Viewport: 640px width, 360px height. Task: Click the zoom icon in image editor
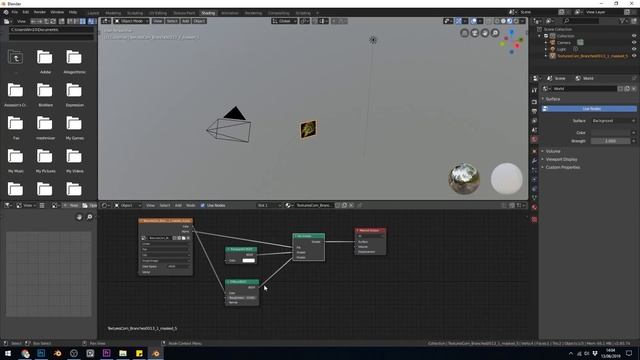(x=89, y=217)
